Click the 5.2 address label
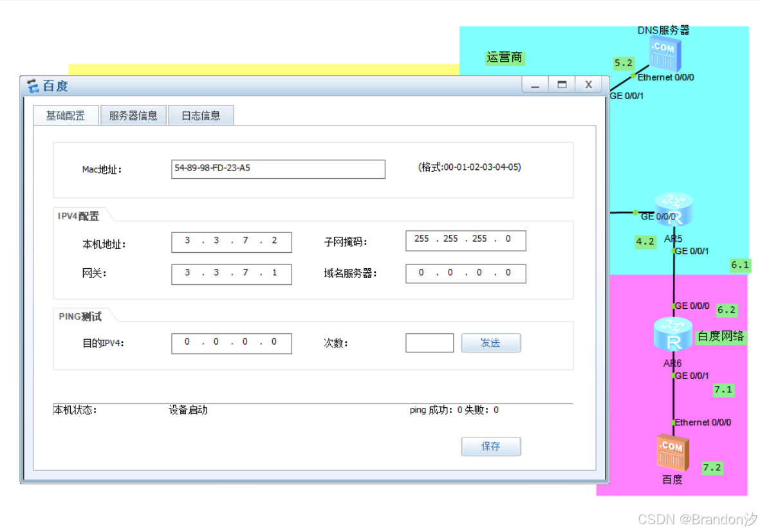Viewport: 760px width, 532px height. point(624,63)
